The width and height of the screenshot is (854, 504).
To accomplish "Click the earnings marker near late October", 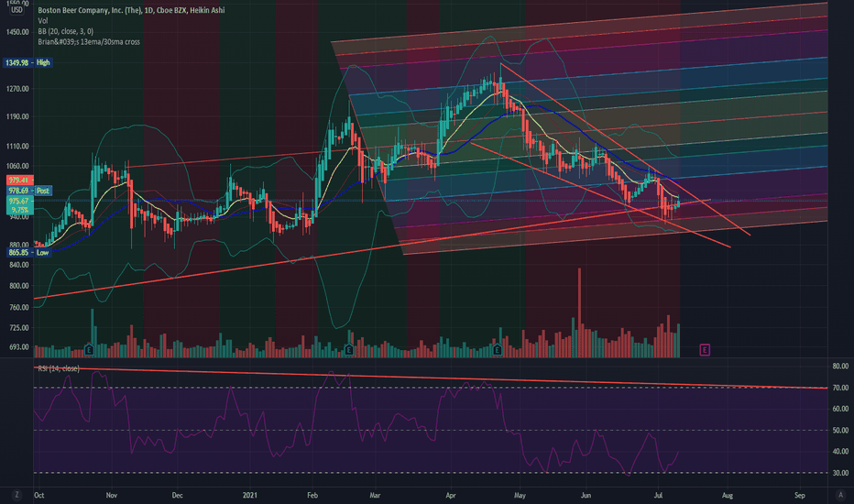I will tap(89, 350).
